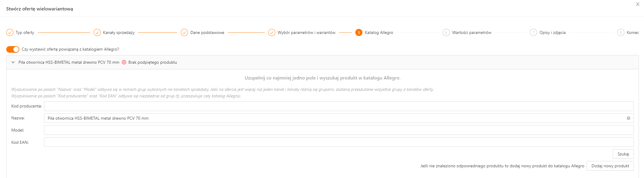The image size is (644, 178).
Task: Click the red error icon by Brak podpiętego produktu
Action: [124, 62]
